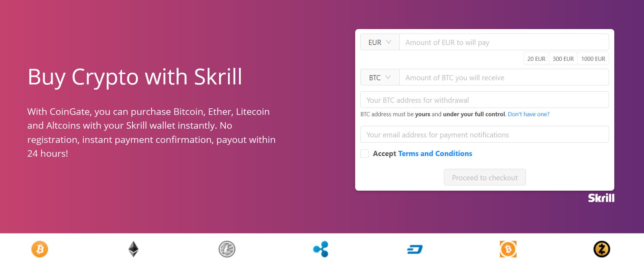Click the Bitcoin coin icon
This screenshot has width=644, height=264.
pos(40,249)
